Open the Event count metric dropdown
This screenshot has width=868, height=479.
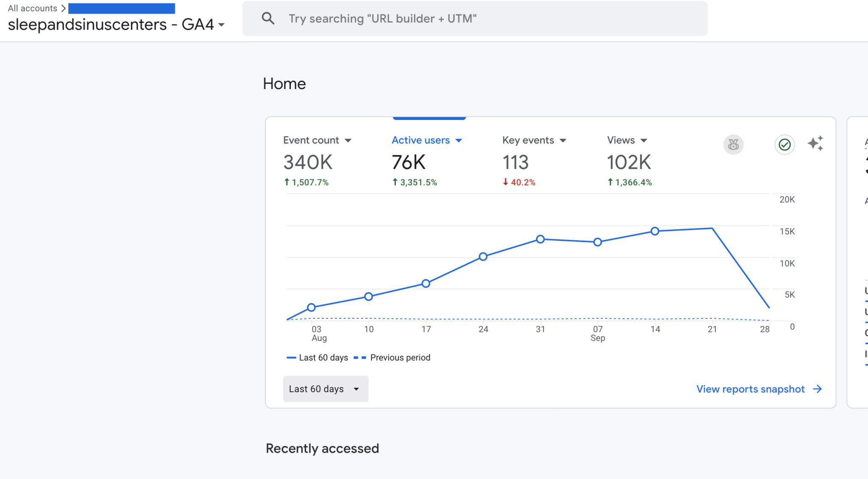coord(348,140)
